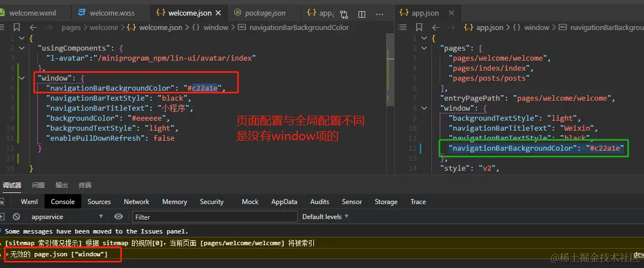The height and width of the screenshot is (268, 644).
Task: Click the JSON icon on right app.json tab
Action: point(404,13)
